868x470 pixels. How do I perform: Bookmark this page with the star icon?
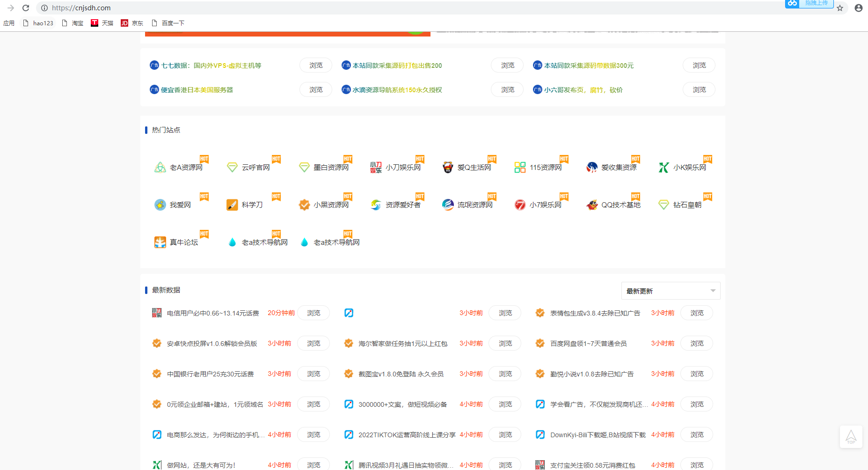[840, 8]
